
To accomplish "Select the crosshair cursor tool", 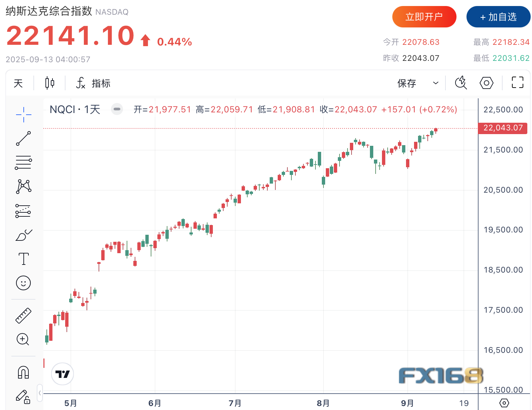I will pyautogui.click(x=23, y=115).
